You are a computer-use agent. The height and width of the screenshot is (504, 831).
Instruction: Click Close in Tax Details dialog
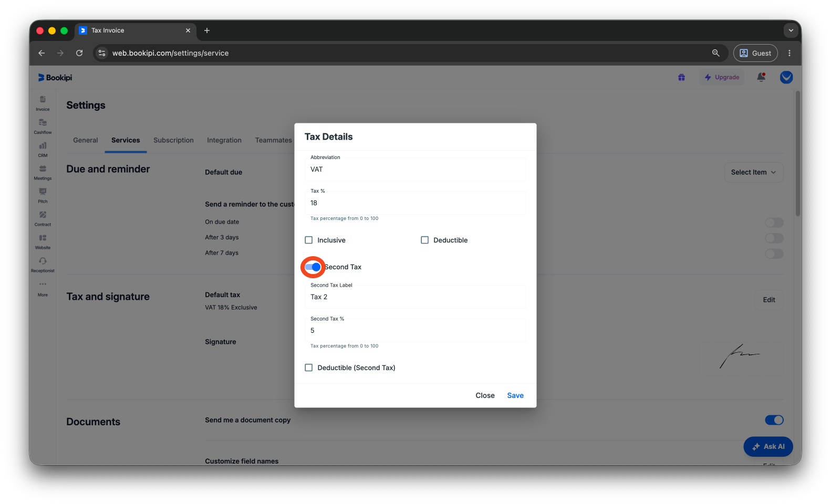pyautogui.click(x=485, y=395)
